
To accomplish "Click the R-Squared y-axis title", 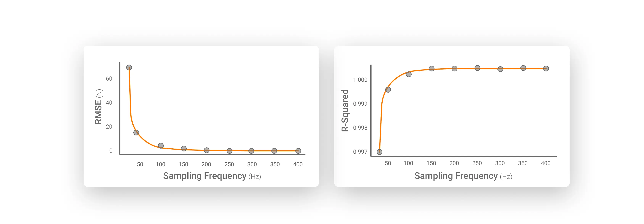I will pos(345,110).
